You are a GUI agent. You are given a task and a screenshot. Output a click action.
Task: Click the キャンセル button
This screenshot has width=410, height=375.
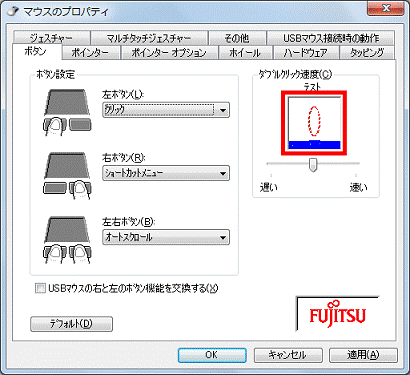pos(288,355)
